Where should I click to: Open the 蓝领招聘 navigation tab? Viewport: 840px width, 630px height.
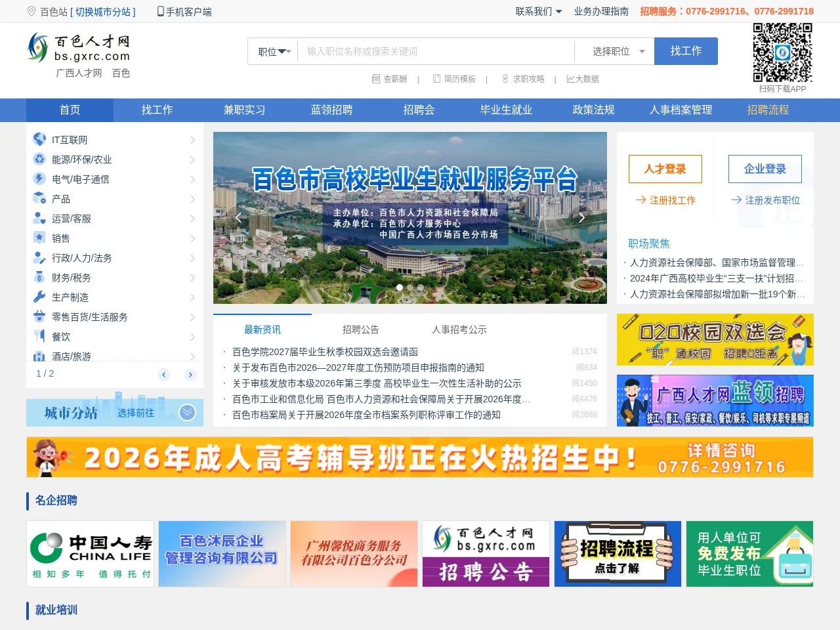tap(331, 110)
